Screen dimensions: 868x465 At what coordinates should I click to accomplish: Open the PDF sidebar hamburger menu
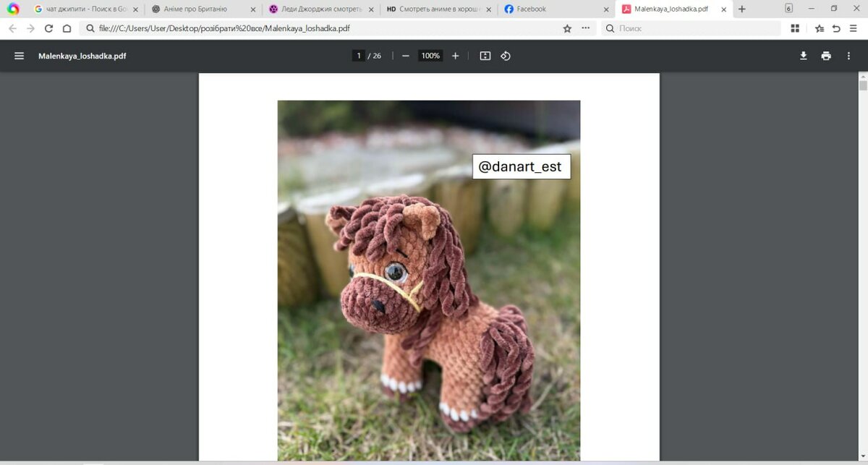[20, 56]
